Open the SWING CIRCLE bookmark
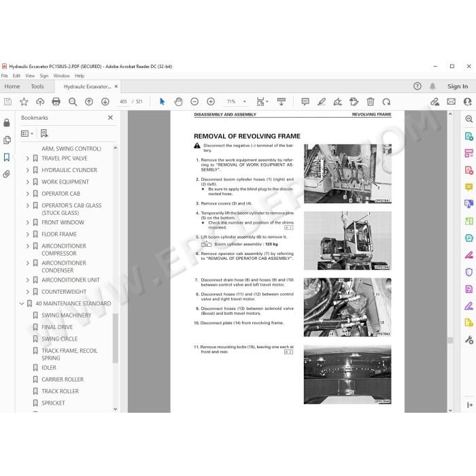Screen dimensions: 476x476 [x=60, y=339]
